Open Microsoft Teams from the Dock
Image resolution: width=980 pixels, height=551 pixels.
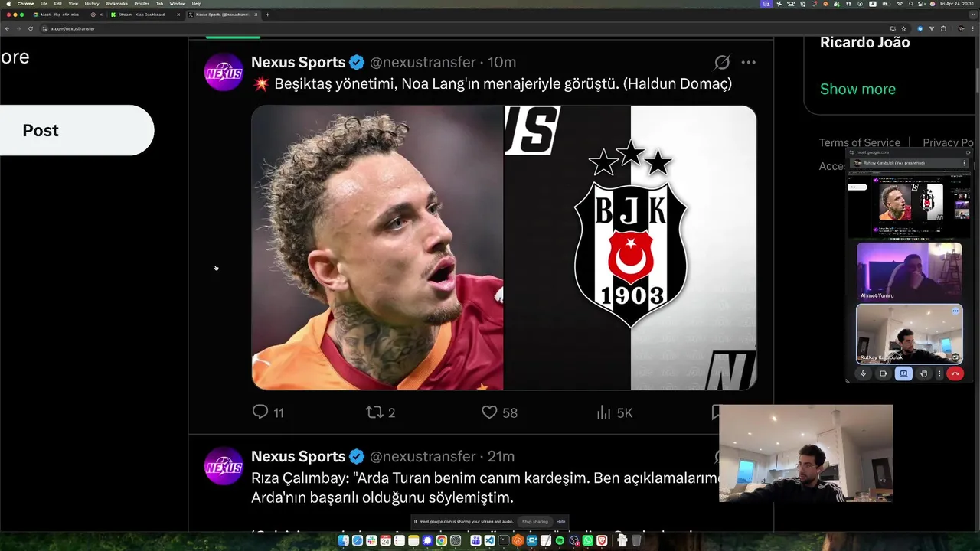475,541
